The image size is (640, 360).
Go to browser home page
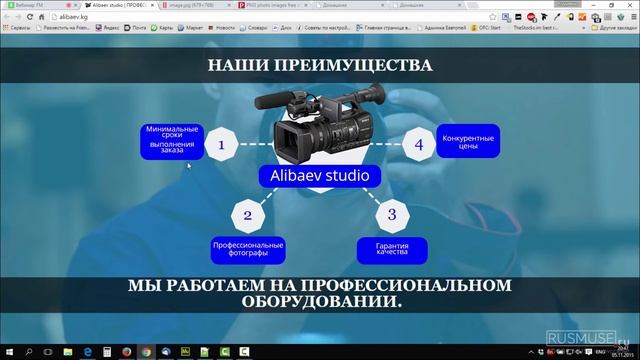point(42,17)
